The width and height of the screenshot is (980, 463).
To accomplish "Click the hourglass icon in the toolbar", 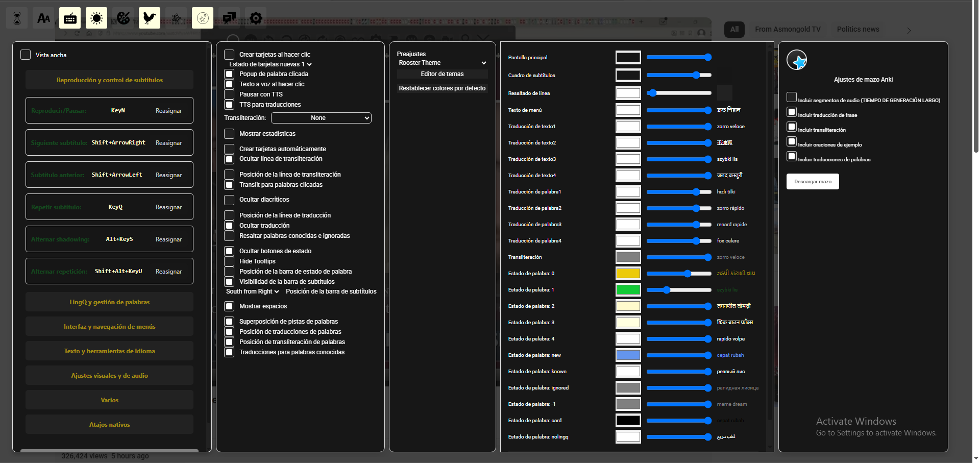I will (17, 18).
